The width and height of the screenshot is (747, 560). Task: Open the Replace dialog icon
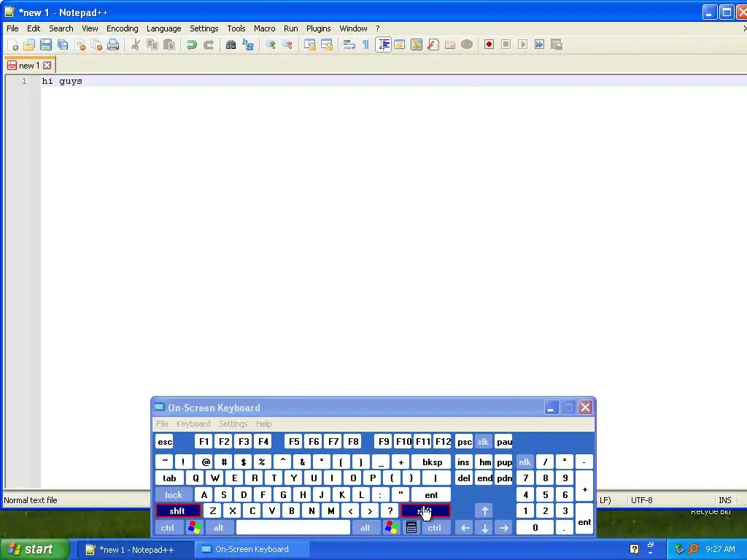pyautogui.click(x=248, y=44)
